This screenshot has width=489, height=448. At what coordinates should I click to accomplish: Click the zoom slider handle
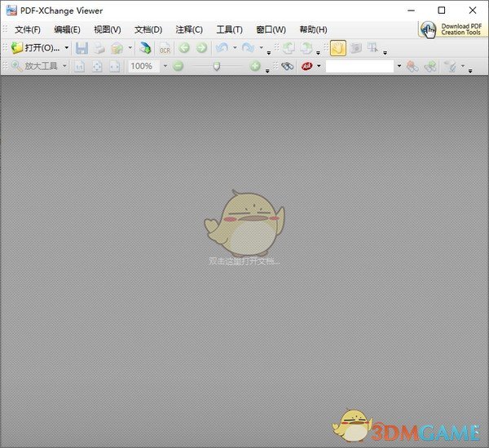[x=217, y=66]
